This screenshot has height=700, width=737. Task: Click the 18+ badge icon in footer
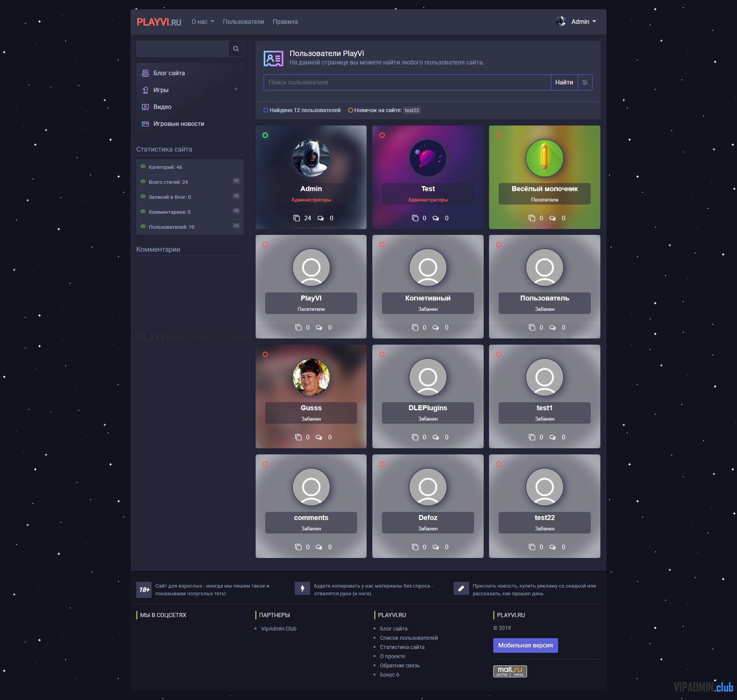coord(144,590)
